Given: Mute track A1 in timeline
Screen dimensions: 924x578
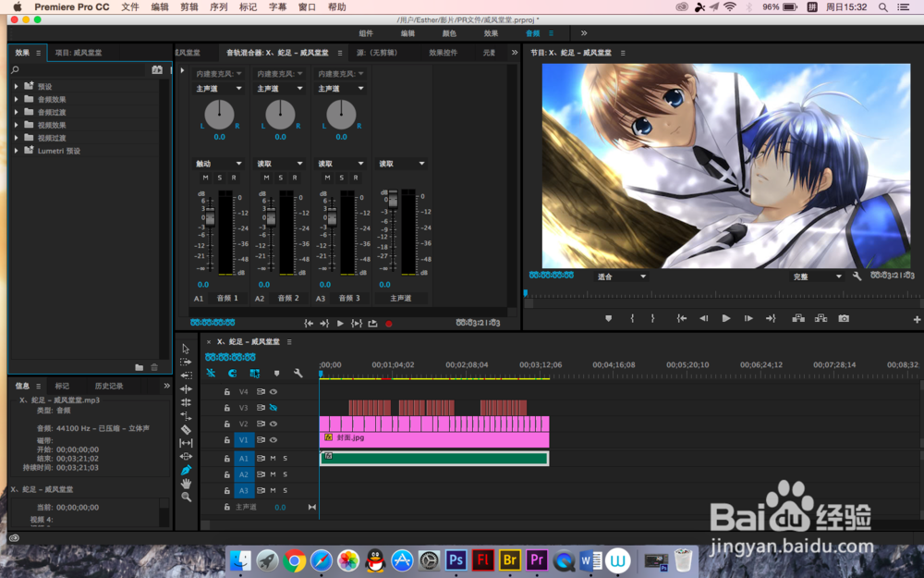Looking at the screenshot, I should point(273,459).
